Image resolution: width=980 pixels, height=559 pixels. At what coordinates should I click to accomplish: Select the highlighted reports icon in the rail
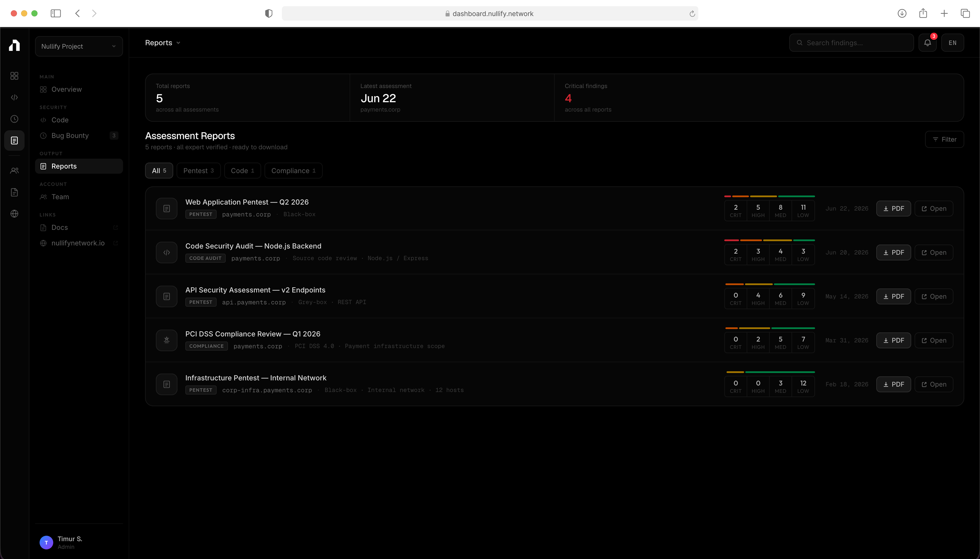pos(14,140)
